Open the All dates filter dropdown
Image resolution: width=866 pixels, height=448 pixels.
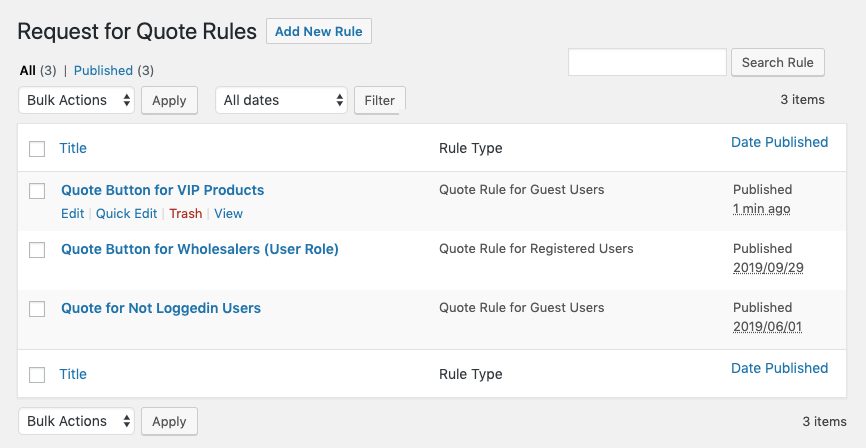coord(281,100)
